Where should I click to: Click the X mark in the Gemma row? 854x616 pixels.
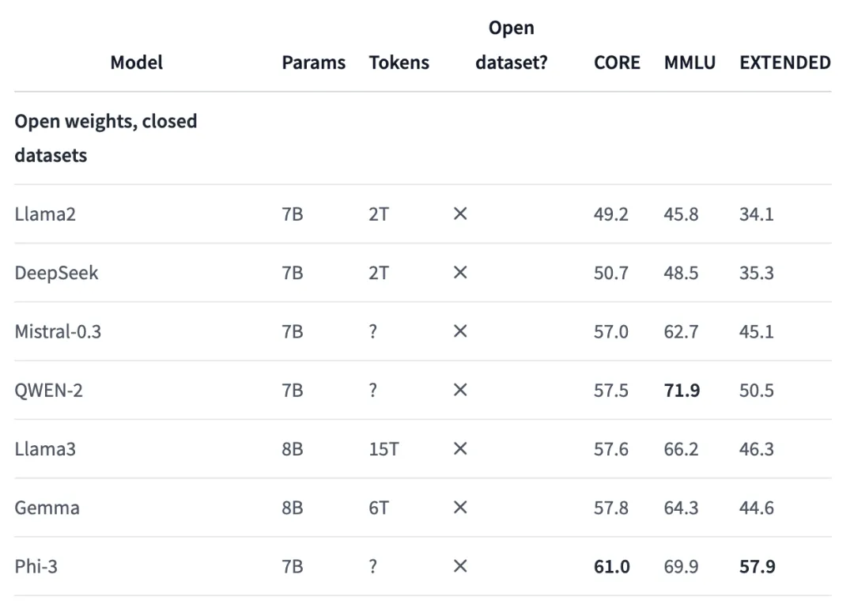[x=460, y=508]
